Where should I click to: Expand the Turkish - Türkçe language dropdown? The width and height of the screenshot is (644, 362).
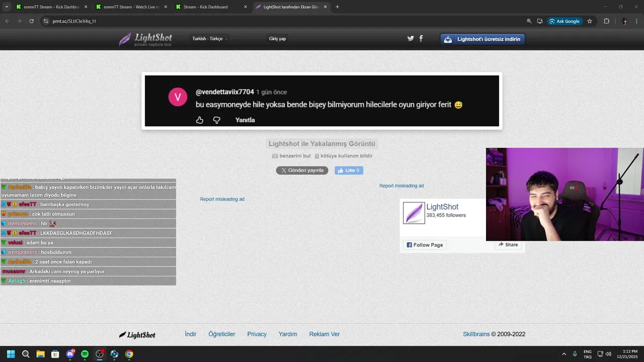(x=210, y=39)
